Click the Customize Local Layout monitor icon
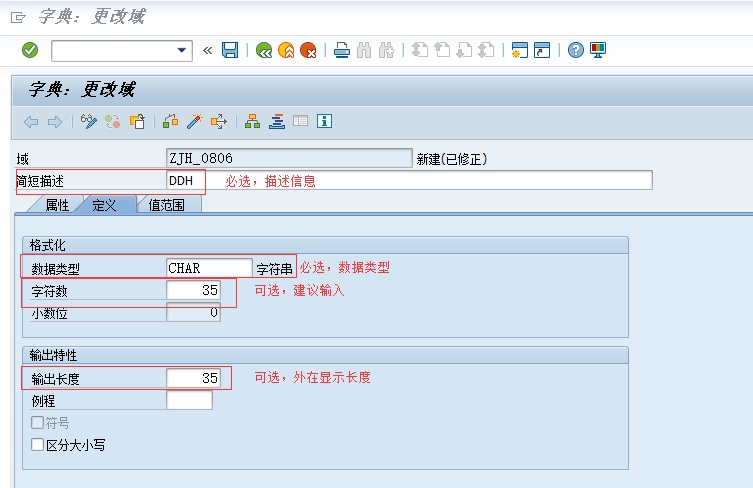 click(x=598, y=50)
